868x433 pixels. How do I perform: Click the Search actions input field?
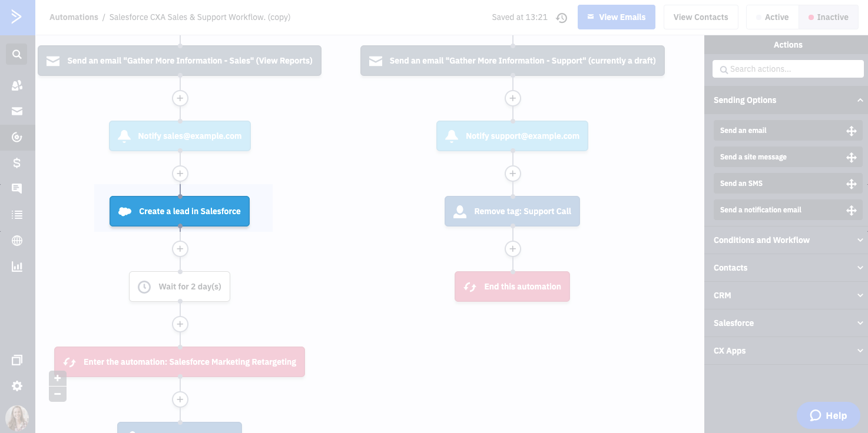click(x=788, y=69)
